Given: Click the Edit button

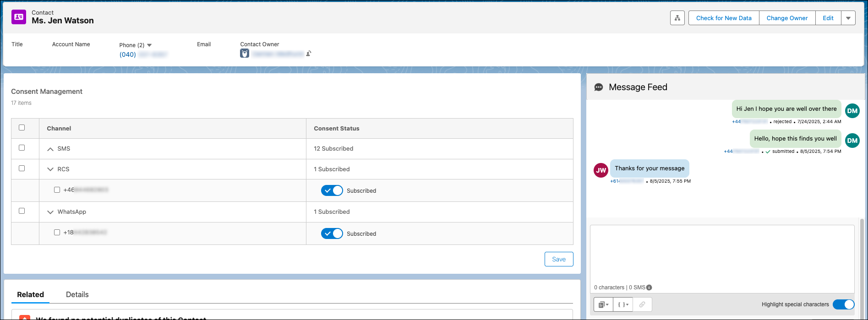Looking at the screenshot, I should [x=828, y=18].
